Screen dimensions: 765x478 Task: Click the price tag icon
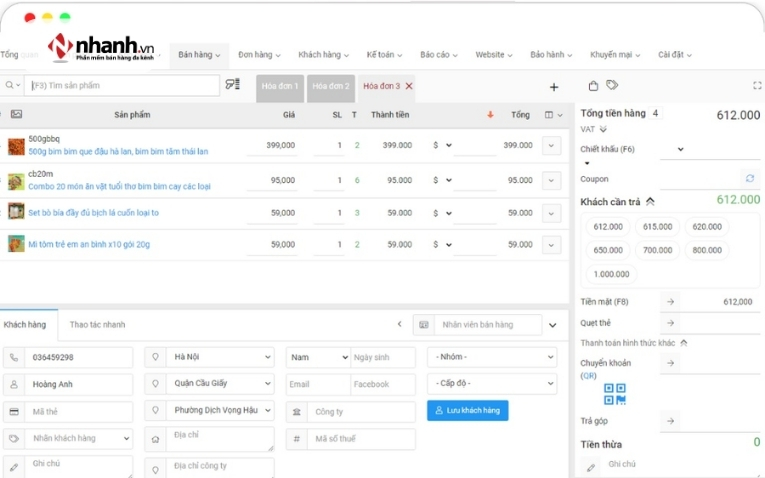click(x=612, y=86)
